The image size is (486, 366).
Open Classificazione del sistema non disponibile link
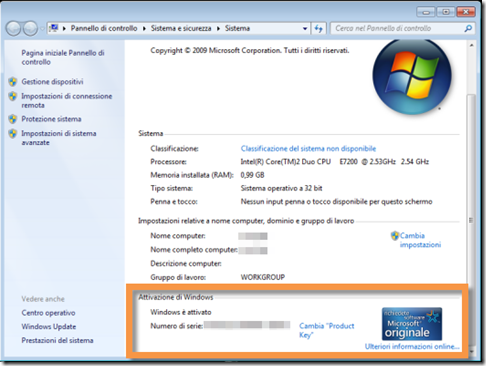(x=308, y=148)
